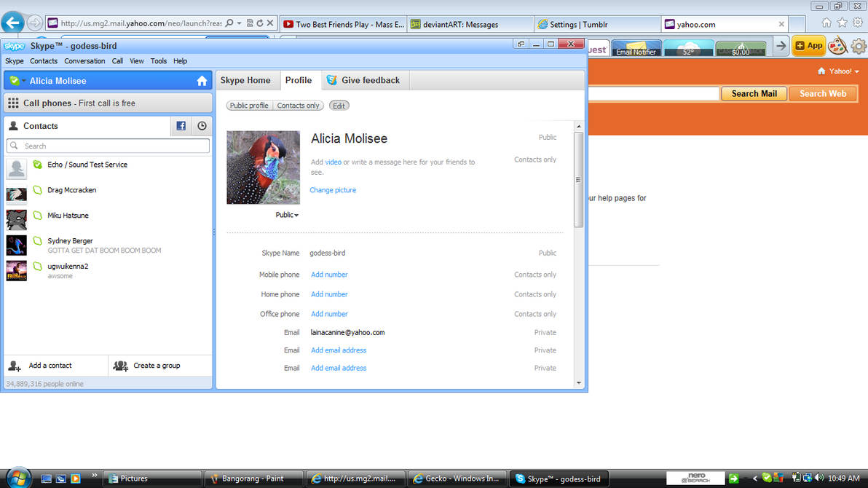Open the Email Notifier toolbar button

[636, 48]
